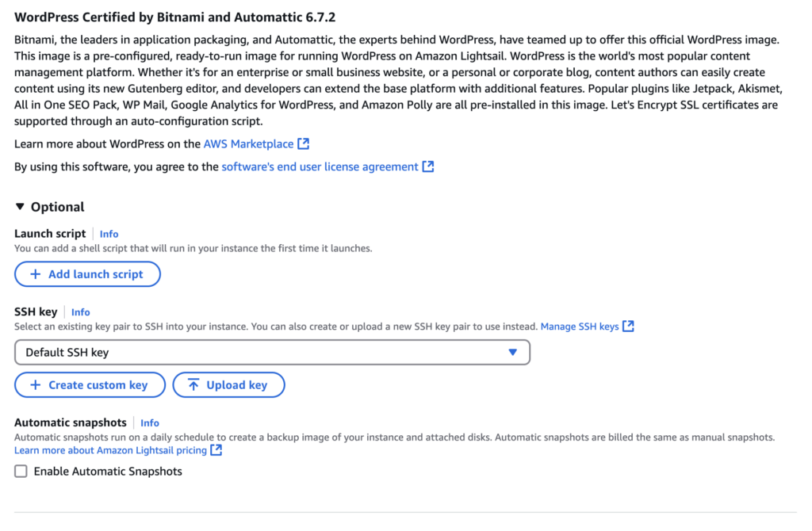The width and height of the screenshot is (812, 531).
Task: Click external link icon next to AWS Marketplace
Action: [304, 144]
